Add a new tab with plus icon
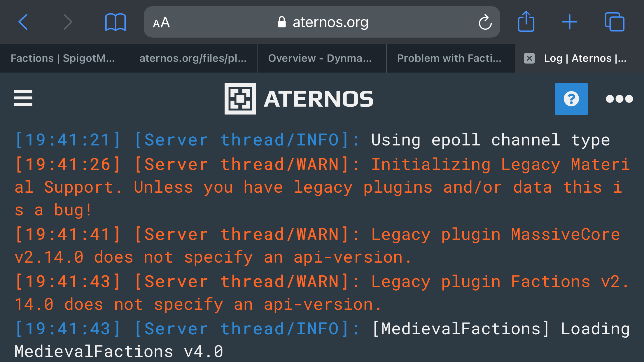The height and width of the screenshot is (362, 644). (569, 22)
